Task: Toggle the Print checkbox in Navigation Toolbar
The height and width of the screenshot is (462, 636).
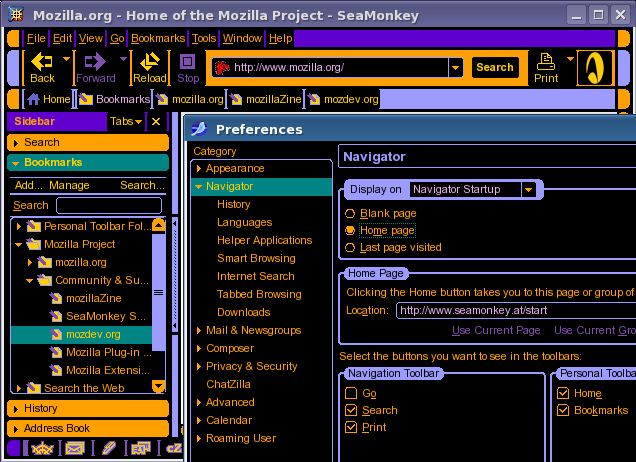Action: pos(351,427)
